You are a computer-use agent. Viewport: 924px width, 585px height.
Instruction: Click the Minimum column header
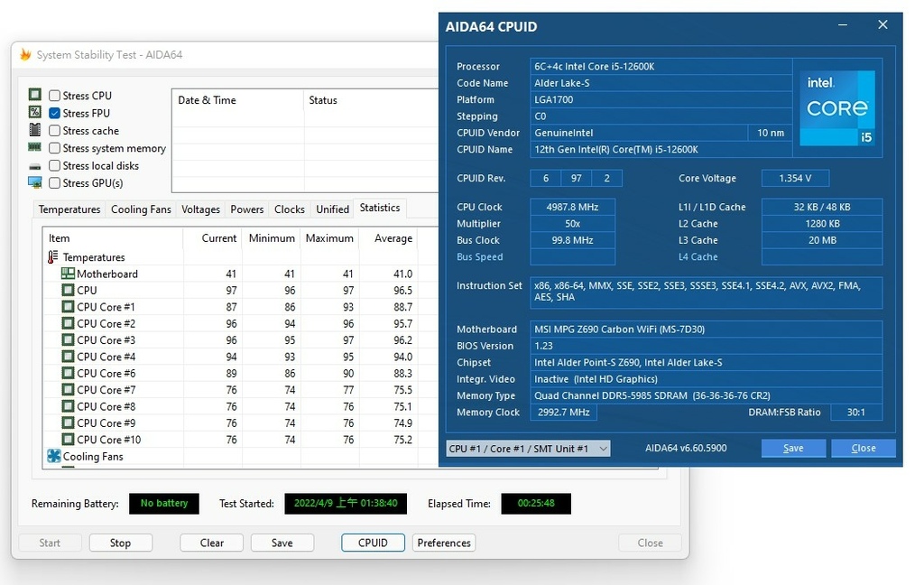click(271, 238)
